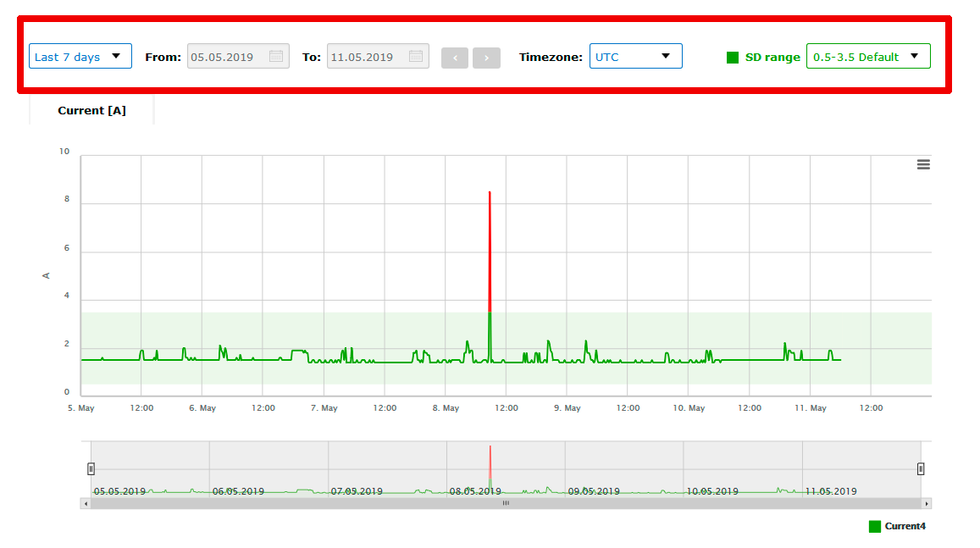Screen dimensions: 980x548
Task: Click the x-axis label 7. May
Action: tap(324, 408)
